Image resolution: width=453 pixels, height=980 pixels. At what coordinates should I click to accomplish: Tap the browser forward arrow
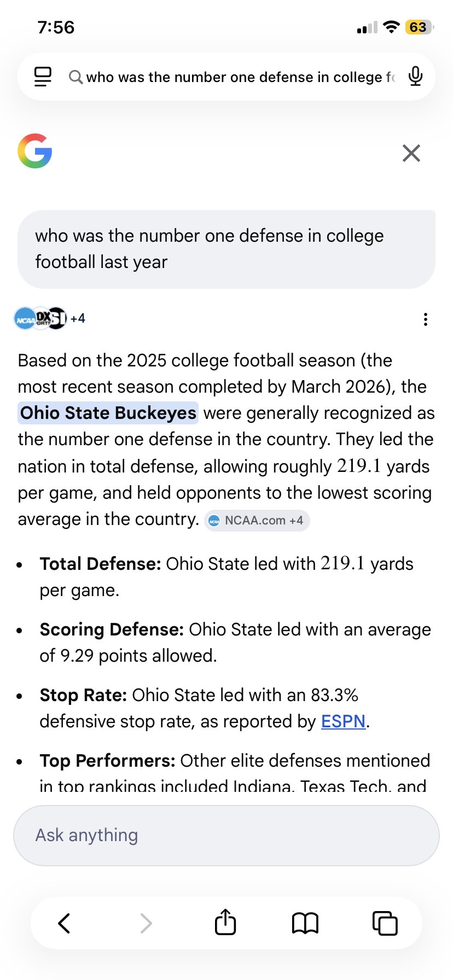(x=146, y=923)
